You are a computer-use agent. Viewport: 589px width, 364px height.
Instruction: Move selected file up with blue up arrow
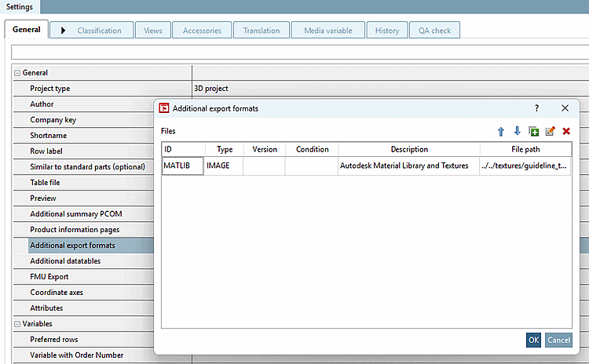pos(501,131)
